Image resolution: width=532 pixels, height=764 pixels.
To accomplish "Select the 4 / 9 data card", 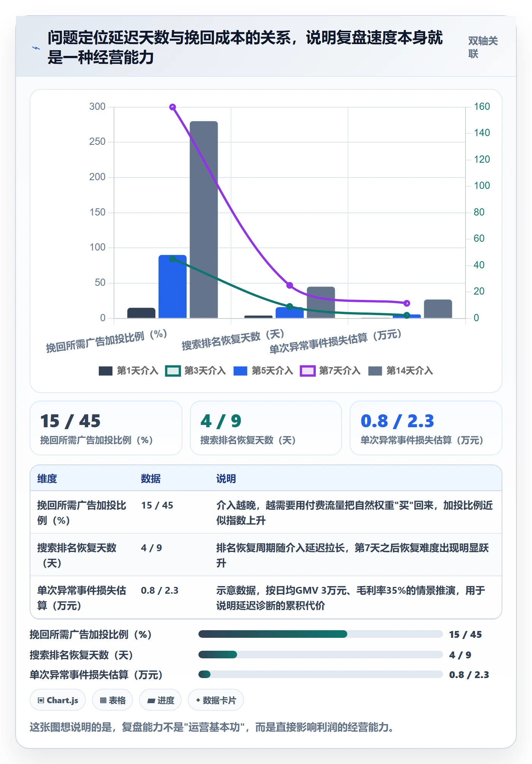I will pyautogui.click(x=266, y=428).
